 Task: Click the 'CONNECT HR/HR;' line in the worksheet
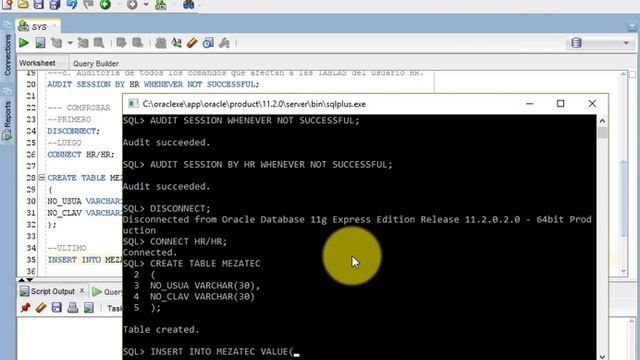[x=81, y=155]
